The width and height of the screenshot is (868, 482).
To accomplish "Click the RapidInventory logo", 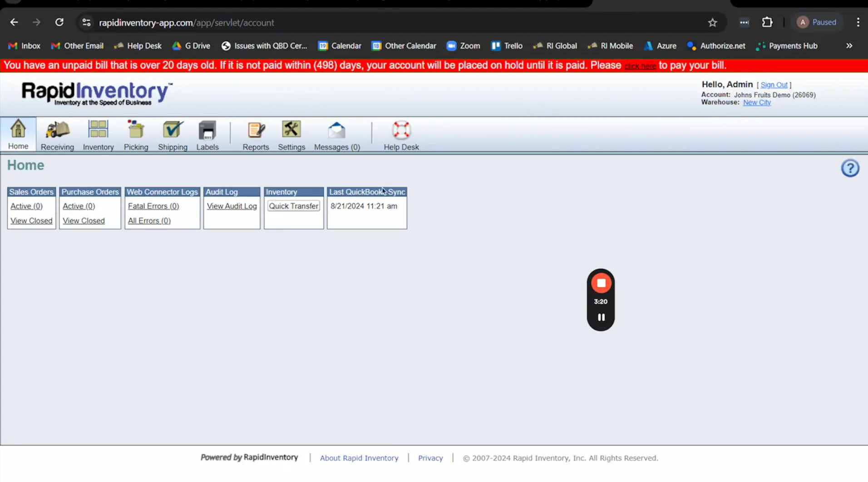I will tap(97, 93).
